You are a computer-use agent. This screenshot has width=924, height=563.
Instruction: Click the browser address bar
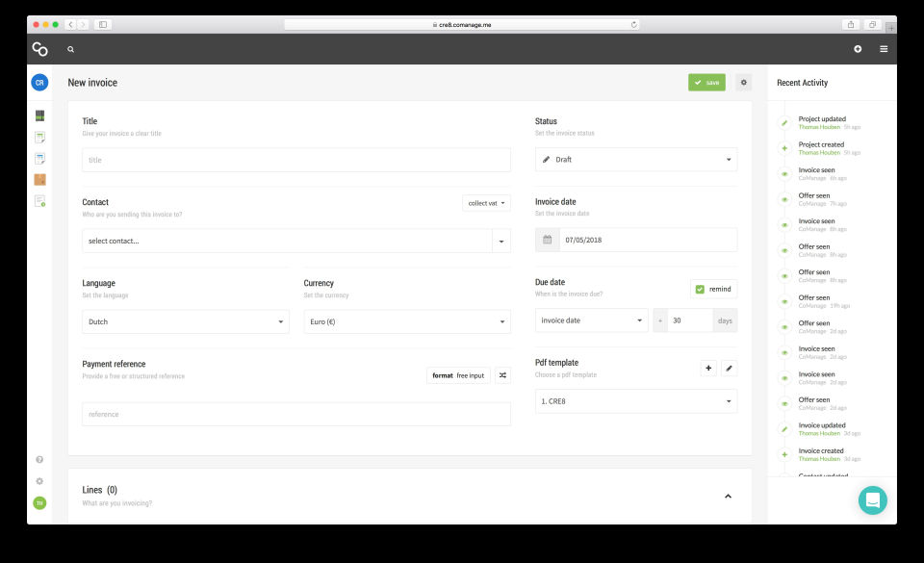click(x=461, y=25)
